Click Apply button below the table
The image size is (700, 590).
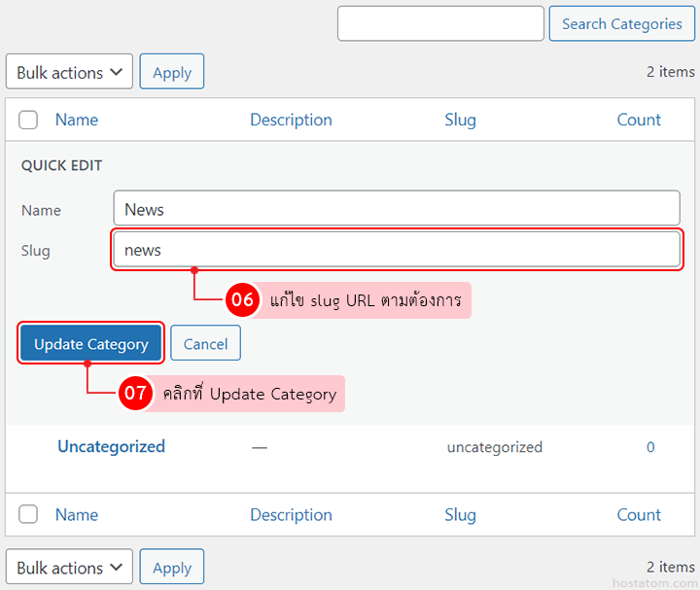click(x=172, y=568)
